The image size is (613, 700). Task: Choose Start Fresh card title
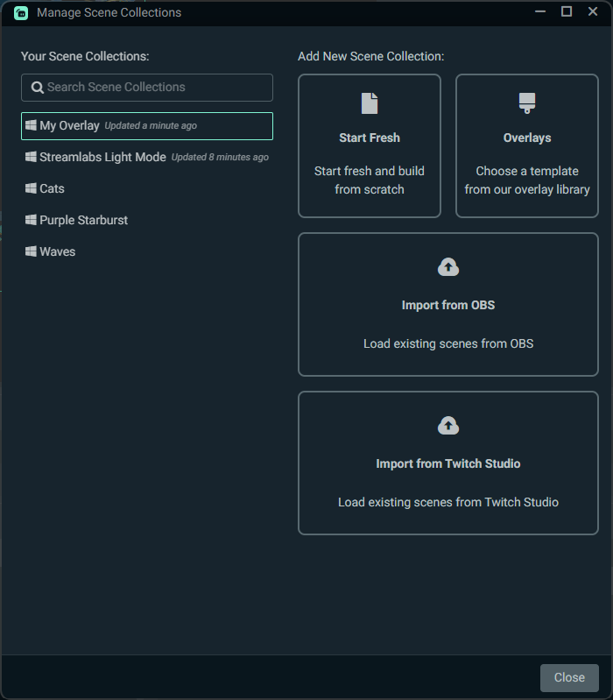(370, 138)
